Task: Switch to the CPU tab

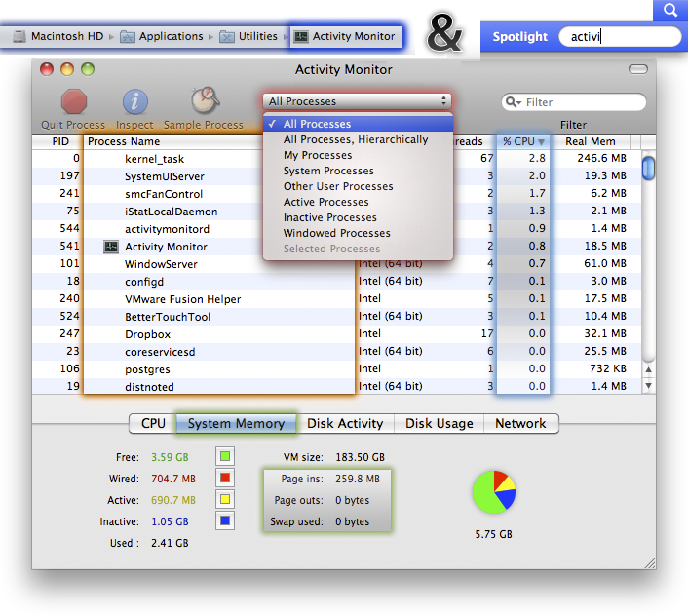Action: (153, 423)
